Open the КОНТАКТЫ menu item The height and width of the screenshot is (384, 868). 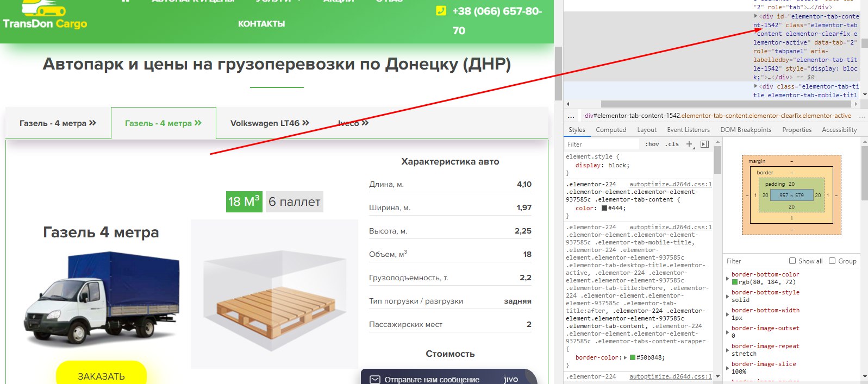(x=261, y=24)
